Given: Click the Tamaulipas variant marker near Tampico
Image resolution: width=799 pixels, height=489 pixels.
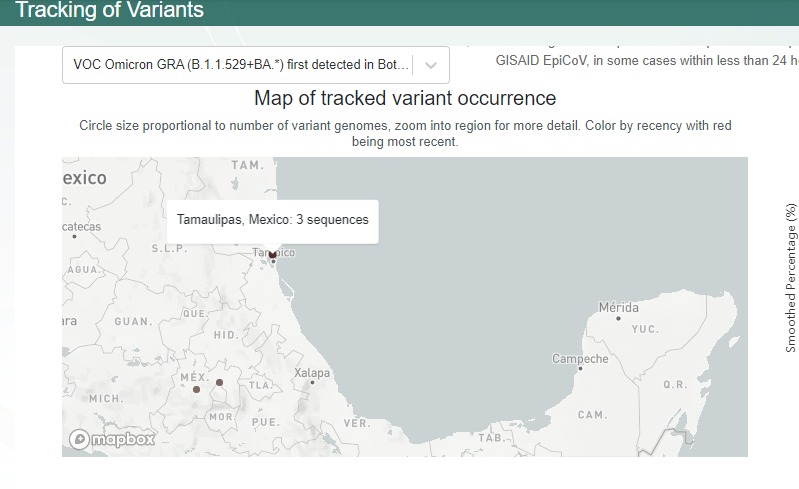Looking at the screenshot, I should tap(272, 255).
